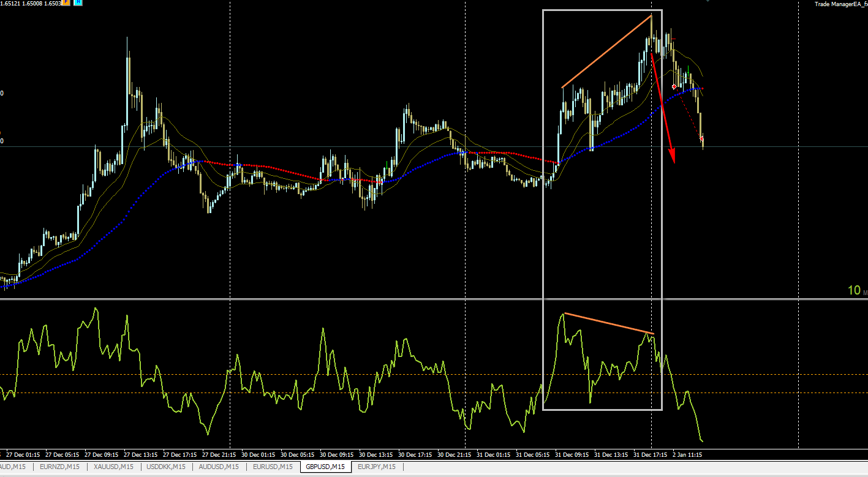The image size is (868, 477).
Task: Switch to the AUDUSD,M15 chart tab
Action: coord(219,467)
